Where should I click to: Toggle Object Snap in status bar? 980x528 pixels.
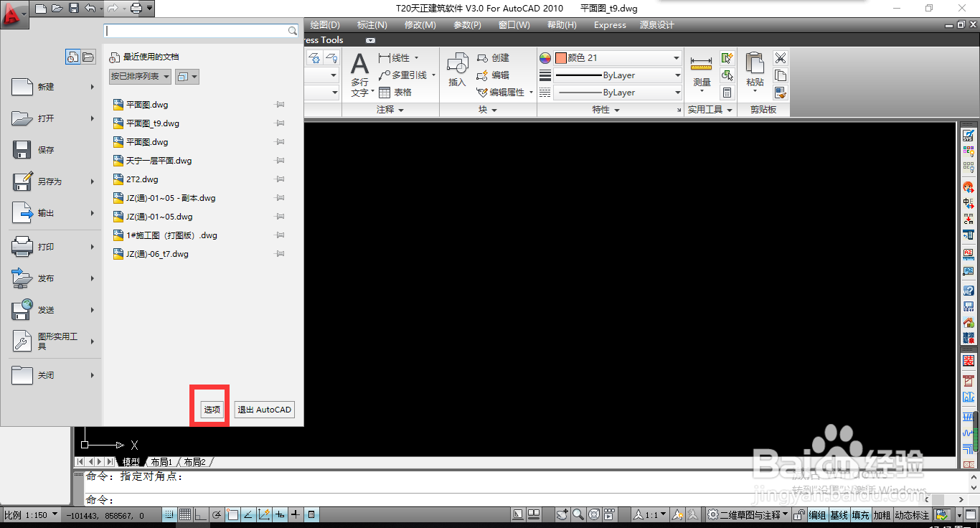click(232, 515)
